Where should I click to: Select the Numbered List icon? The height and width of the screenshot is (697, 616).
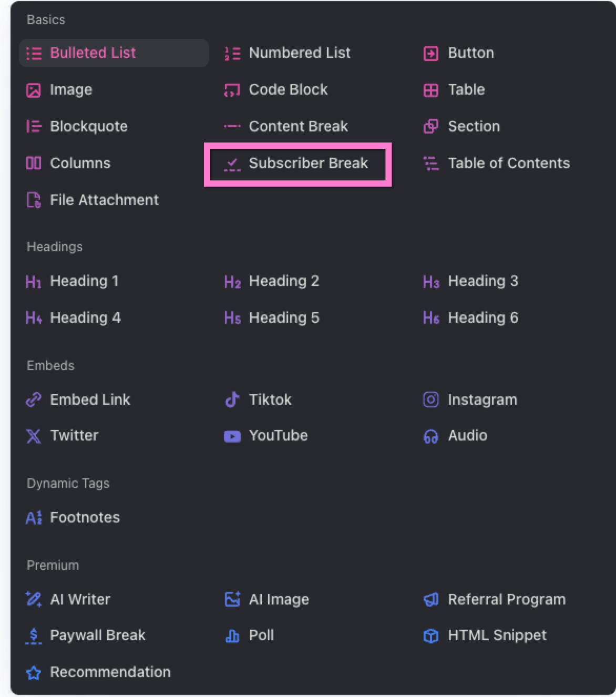232,54
